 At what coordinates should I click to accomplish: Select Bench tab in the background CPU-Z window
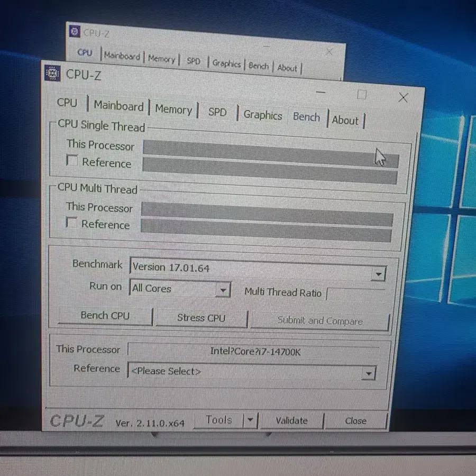pyautogui.click(x=259, y=66)
